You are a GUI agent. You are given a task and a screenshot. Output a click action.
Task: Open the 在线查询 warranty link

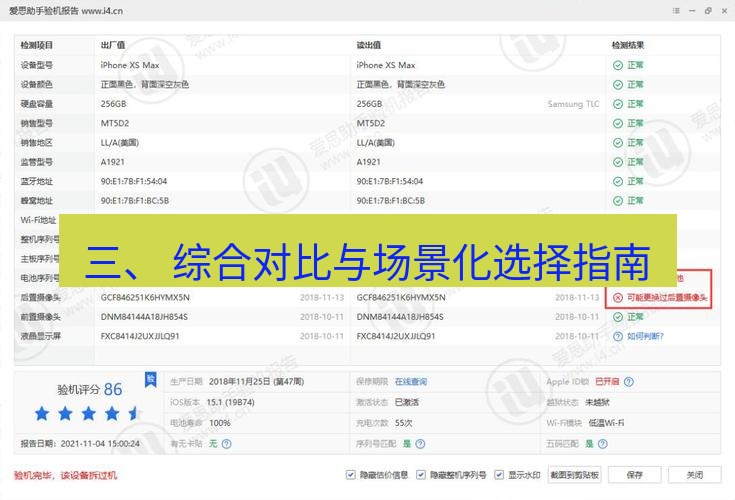click(x=411, y=382)
